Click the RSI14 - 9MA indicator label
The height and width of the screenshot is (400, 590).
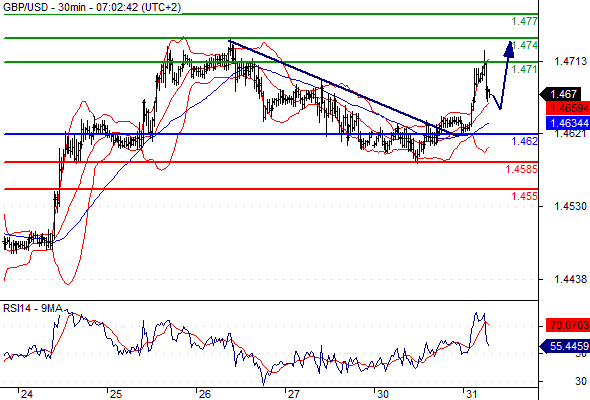coord(32,309)
